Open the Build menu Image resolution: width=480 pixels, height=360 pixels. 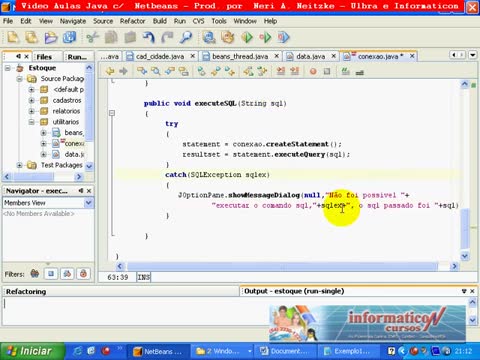pos(160,21)
